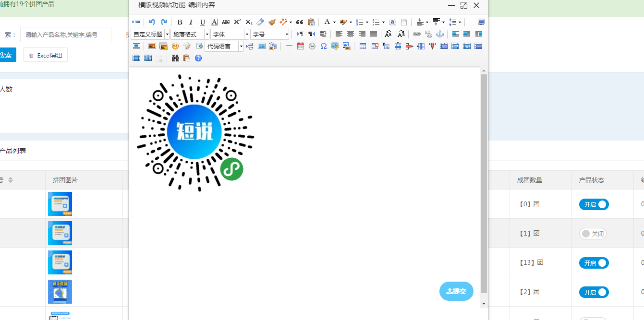The width and height of the screenshot is (644, 320).
Task: Insert a hyperlink
Action: (417, 34)
